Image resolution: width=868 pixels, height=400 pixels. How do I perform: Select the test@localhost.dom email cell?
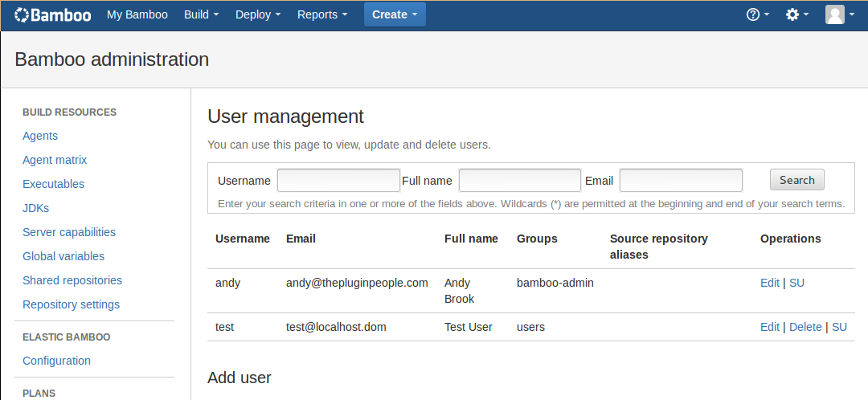336,327
